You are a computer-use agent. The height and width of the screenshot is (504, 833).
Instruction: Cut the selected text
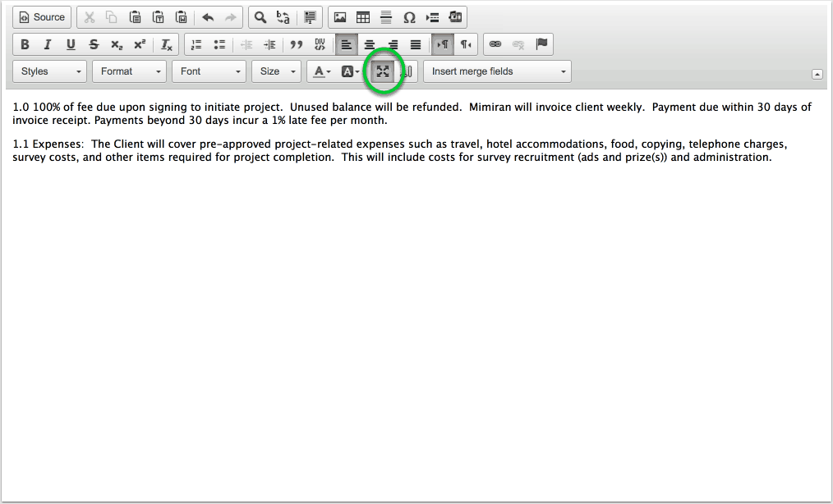tap(90, 17)
